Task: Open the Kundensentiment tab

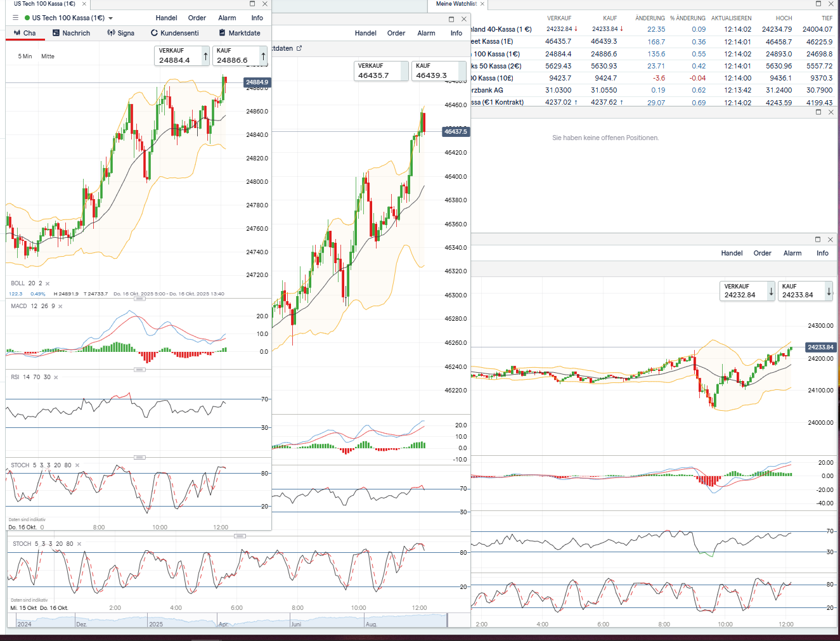Action: pos(174,33)
